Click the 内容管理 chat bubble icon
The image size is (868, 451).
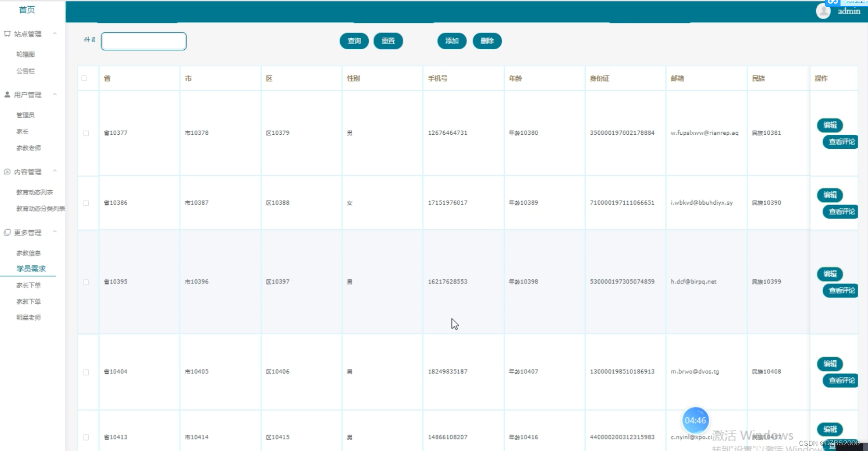point(7,172)
